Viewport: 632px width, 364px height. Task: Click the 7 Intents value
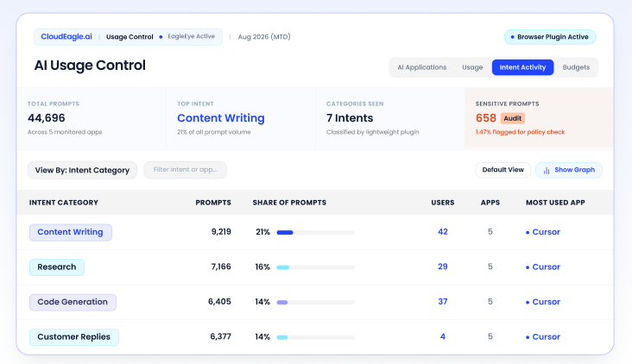pos(350,118)
